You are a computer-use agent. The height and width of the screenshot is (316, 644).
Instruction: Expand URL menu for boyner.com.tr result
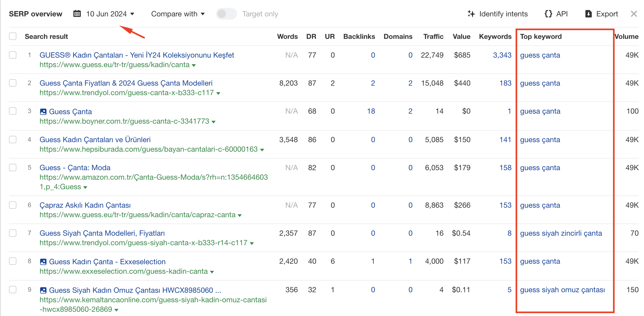(214, 122)
